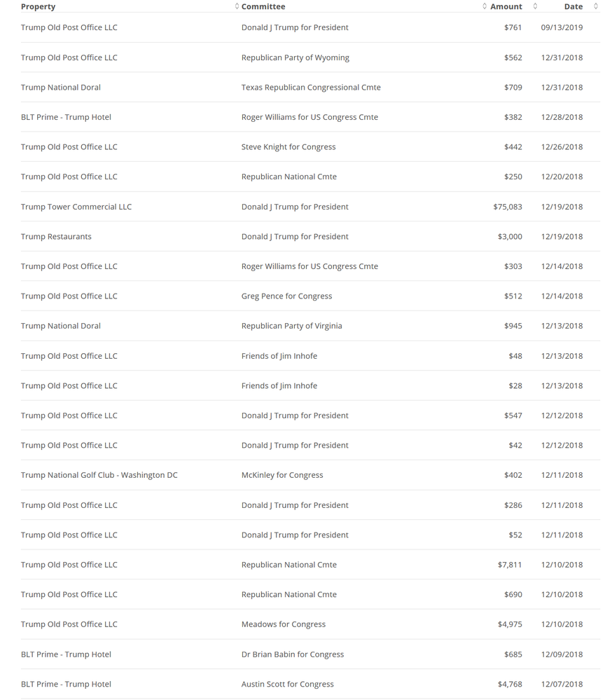Image resolution: width=612 pixels, height=700 pixels.
Task: Select the Meadows for Congress row
Action: [x=310, y=624]
